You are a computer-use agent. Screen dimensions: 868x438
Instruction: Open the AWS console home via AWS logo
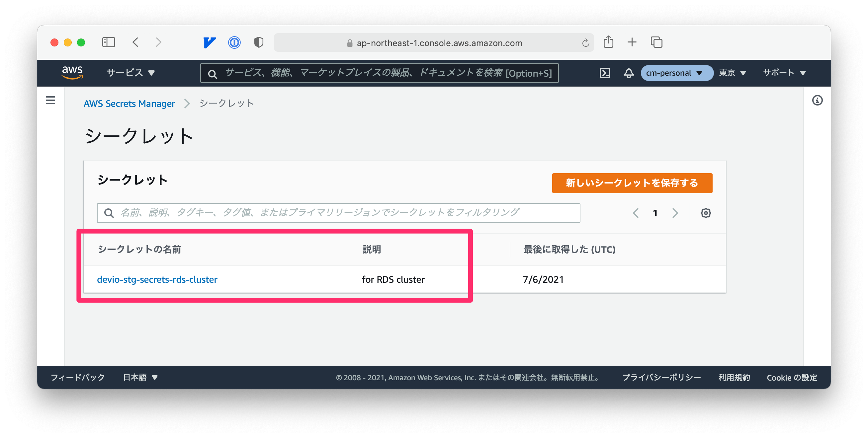[x=72, y=73]
